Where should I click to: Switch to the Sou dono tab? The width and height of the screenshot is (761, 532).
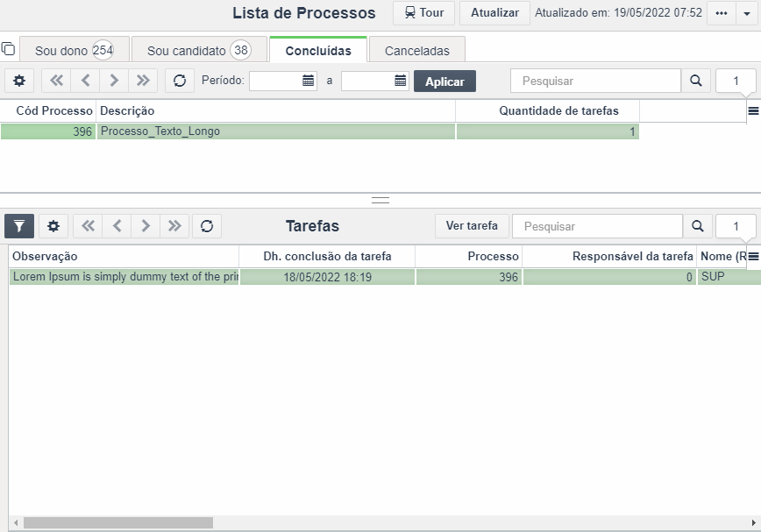pyautogui.click(x=75, y=50)
